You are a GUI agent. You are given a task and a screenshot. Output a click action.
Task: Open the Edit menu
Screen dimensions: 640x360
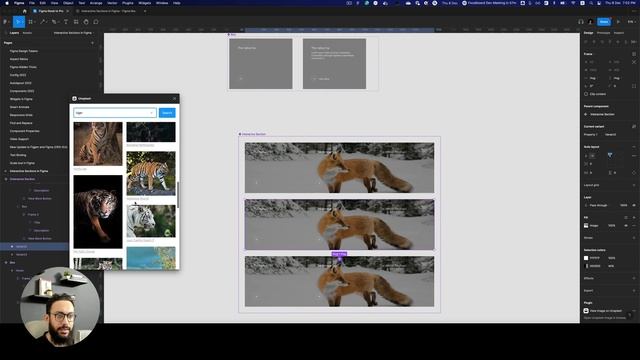tap(42, 3)
